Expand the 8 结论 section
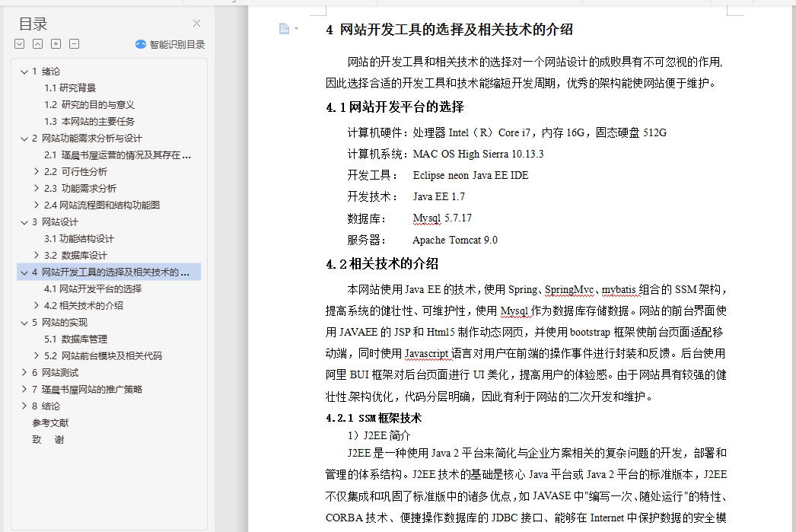 pos(24,406)
